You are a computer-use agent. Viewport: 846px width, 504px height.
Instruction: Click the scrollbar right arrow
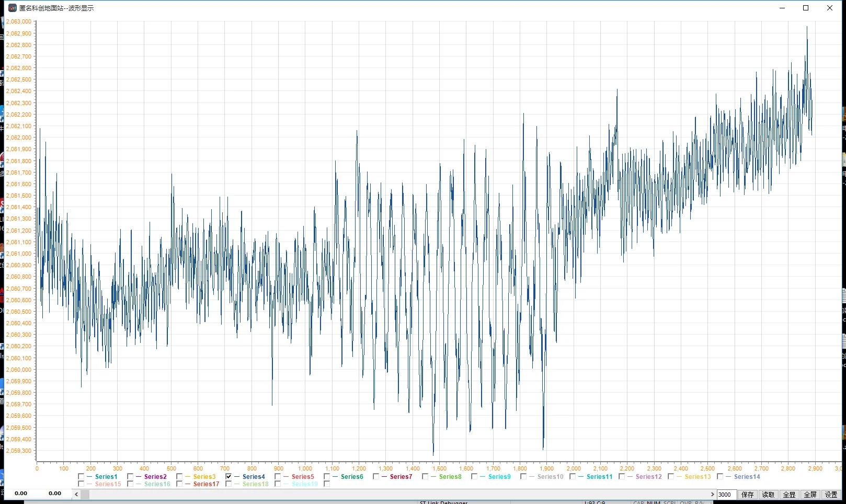coord(712,495)
